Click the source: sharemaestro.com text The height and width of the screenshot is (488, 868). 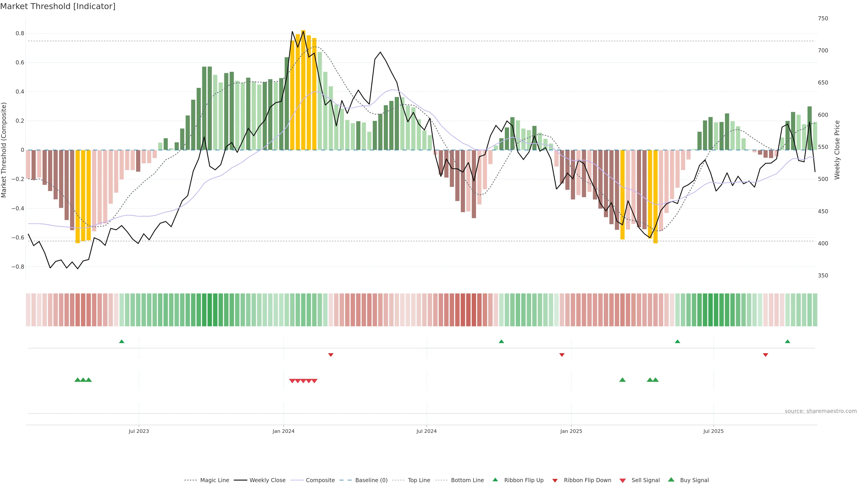click(821, 411)
